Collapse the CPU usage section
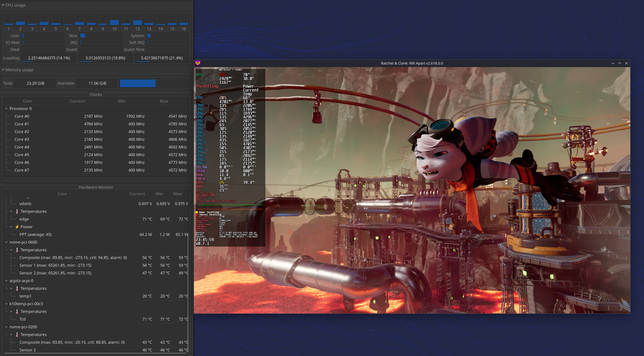This screenshot has width=644, height=356. (3, 5)
